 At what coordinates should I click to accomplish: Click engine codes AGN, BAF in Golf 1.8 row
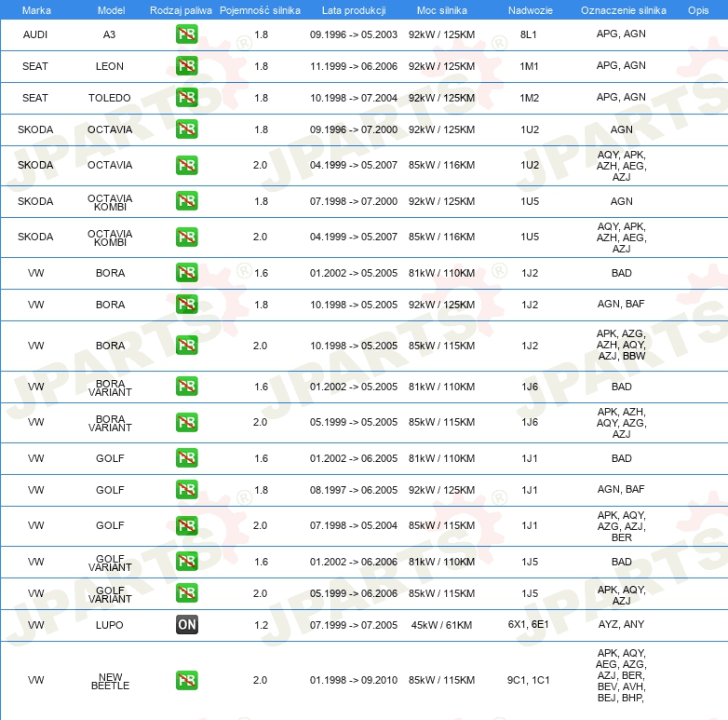tap(621, 489)
